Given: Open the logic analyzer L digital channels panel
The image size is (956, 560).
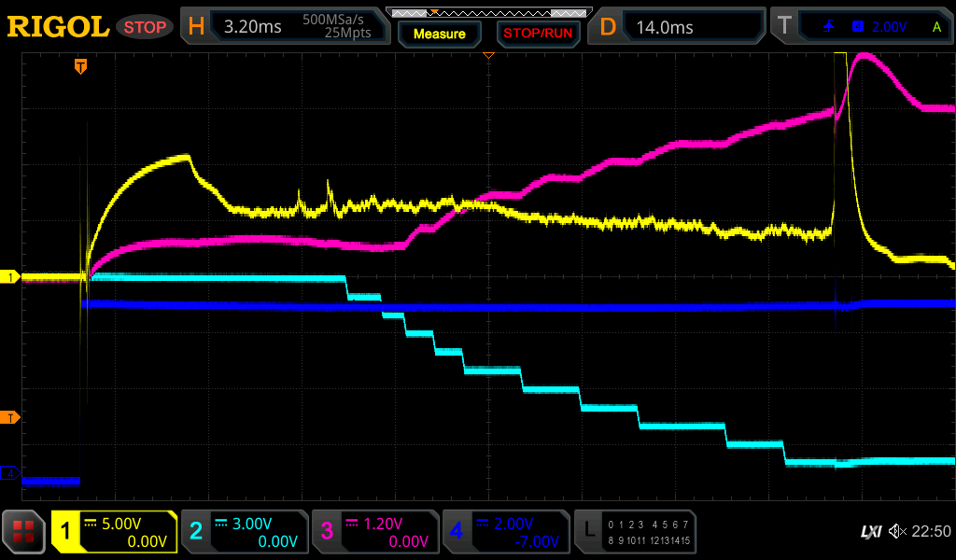Looking at the screenshot, I should (x=635, y=531).
